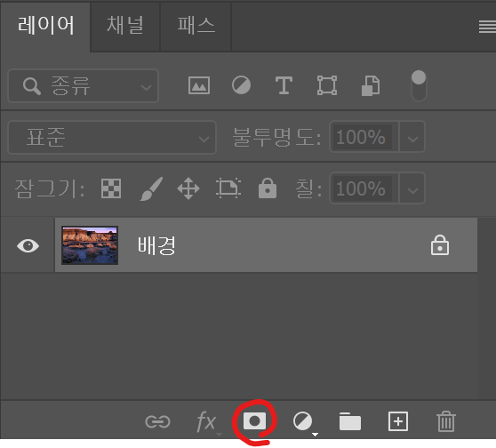Create a new group folder
The width and height of the screenshot is (496, 448).
tap(350, 421)
